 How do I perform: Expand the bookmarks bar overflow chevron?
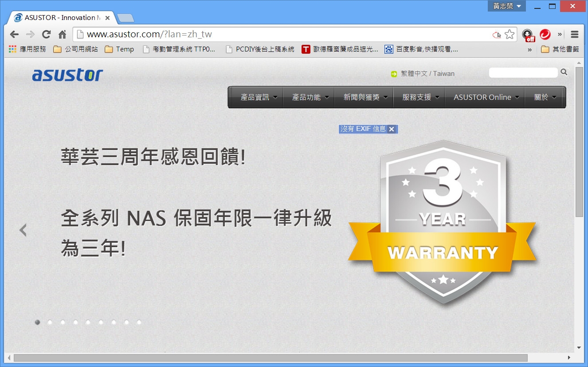click(x=529, y=50)
